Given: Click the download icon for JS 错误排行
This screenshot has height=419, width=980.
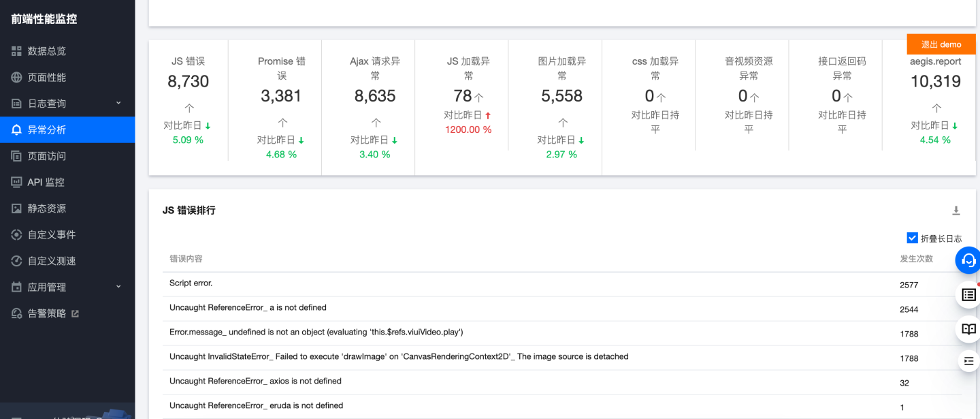Looking at the screenshot, I should [x=955, y=211].
